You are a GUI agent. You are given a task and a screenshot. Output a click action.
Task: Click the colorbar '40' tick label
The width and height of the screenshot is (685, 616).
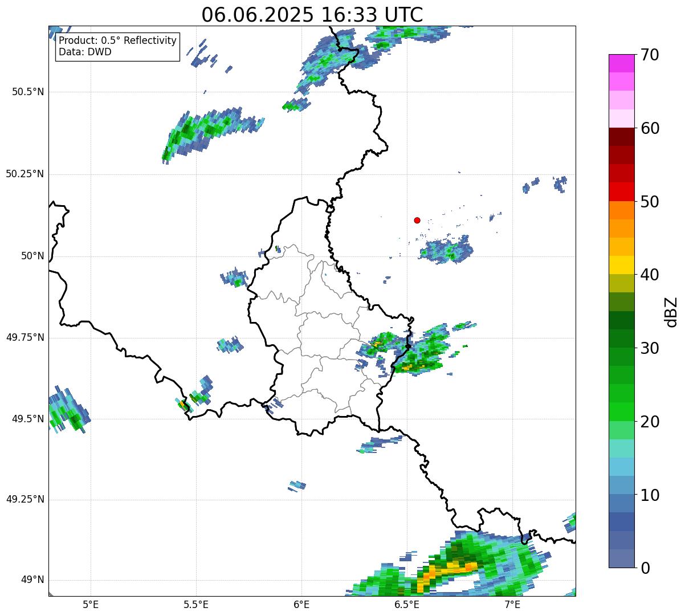pos(650,275)
